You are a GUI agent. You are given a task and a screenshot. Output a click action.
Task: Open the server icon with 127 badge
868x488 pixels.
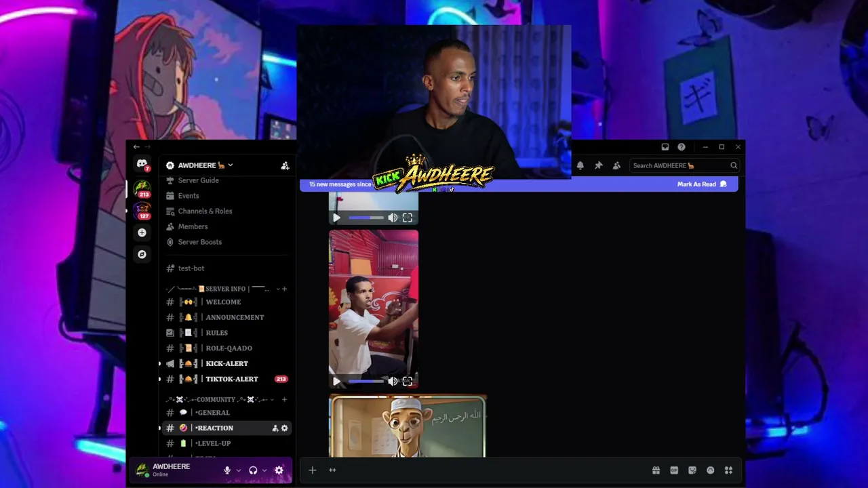(142, 209)
